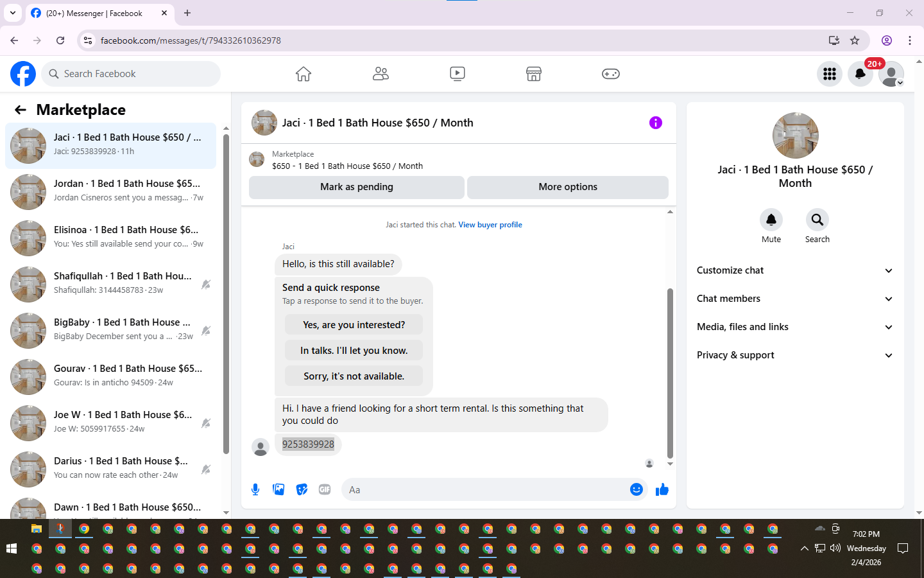The height and width of the screenshot is (578, 924).
Task: Send quick response Yes, are you interested?
Action: (354, 325)
